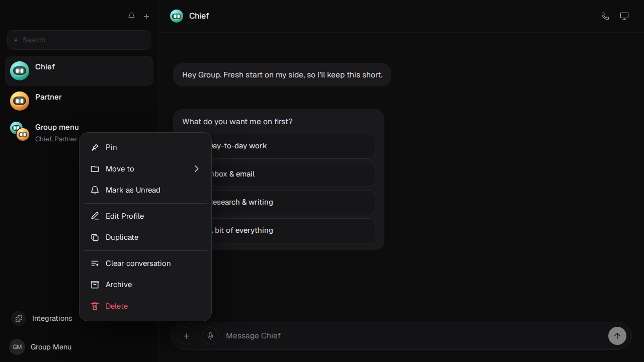This screenshot has height=362, width=644.
Task: Choose Duplicate in the context menu
Action: tap(145, 237)
